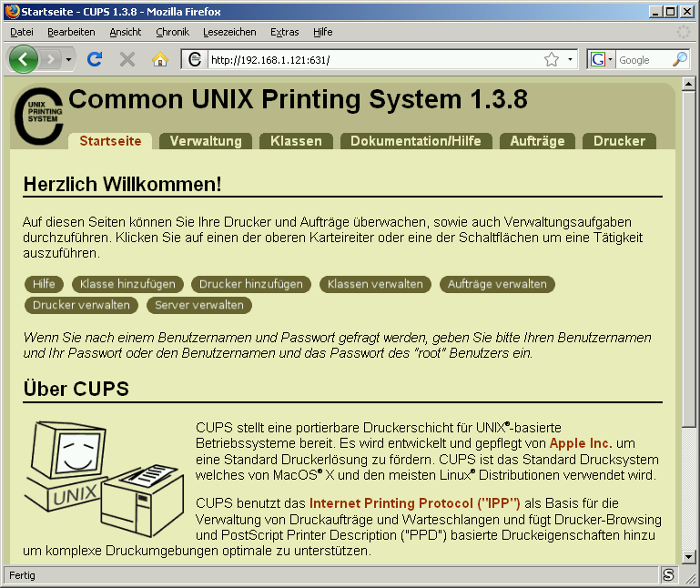Open the Drucker tab
700x588 pixels.
(x=619, y=141)
